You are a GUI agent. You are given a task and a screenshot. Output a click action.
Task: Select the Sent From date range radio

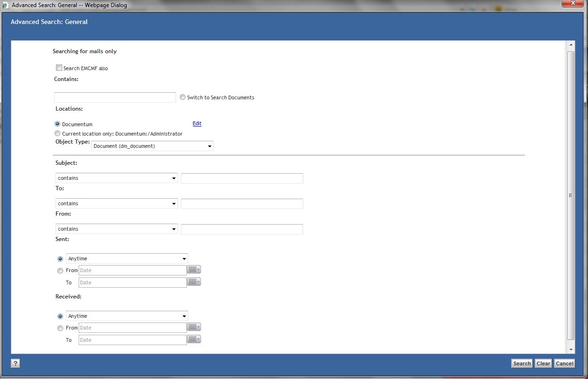coord(60,271)
